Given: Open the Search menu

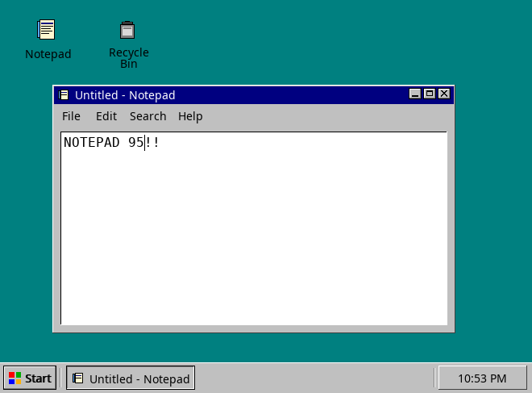Looking at the screenshot, I should click(148, 116).
